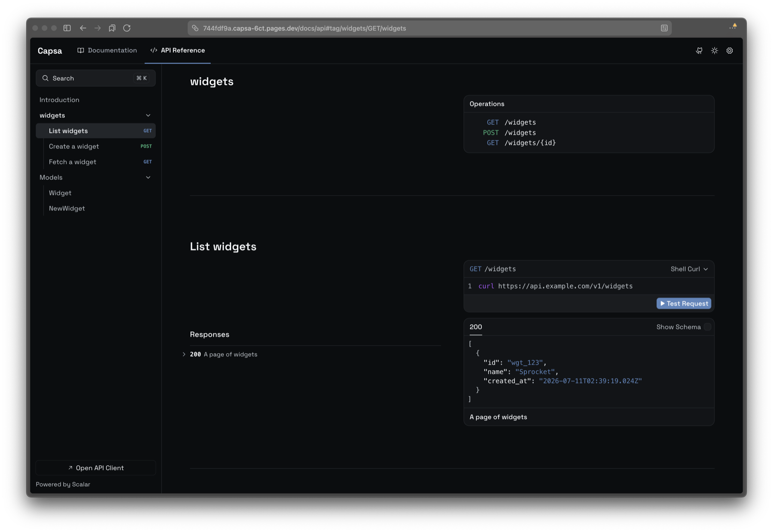Click the Capsa logo
Screen dimensions: 773x532
pos(50,51)
